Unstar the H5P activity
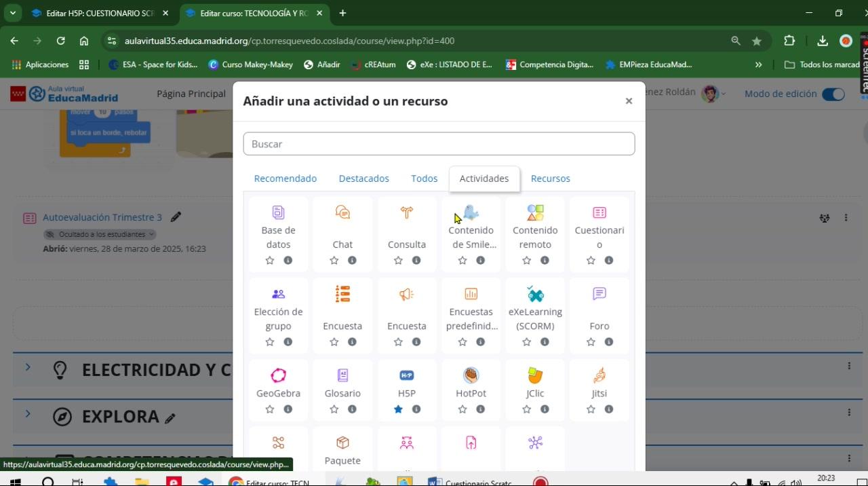 coord(398,409)
